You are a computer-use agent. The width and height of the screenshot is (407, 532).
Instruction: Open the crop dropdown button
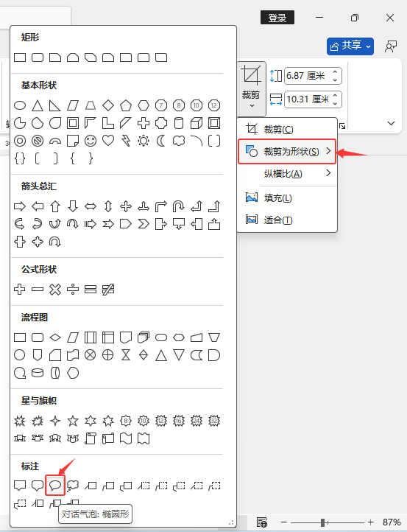click(251, 88)
